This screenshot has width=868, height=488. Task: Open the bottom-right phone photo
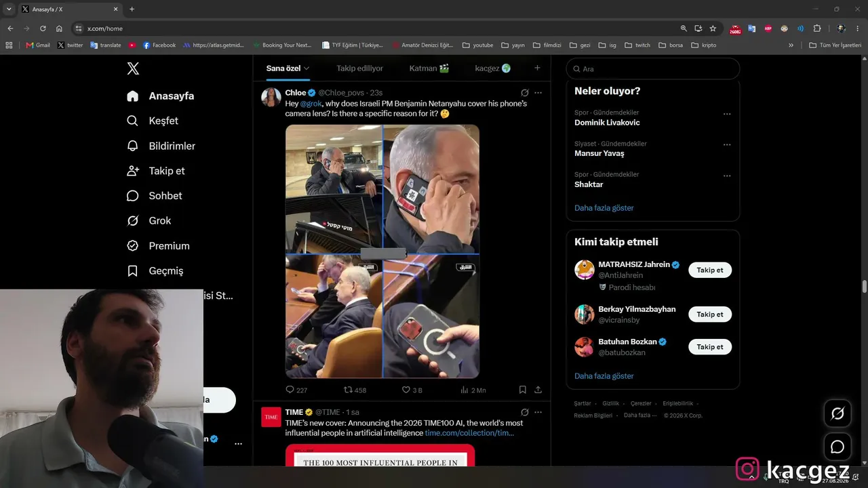(x=431, y=317)
